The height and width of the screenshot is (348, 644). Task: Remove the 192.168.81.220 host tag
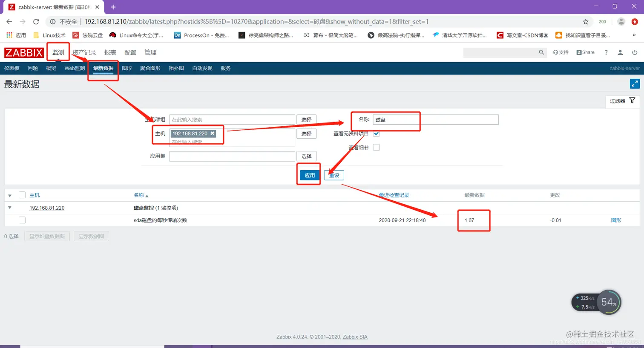212,133
